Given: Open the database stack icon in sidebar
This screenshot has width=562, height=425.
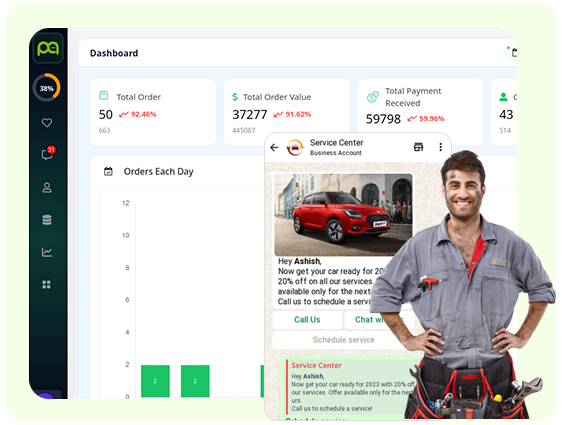Looking at the screenshot, I should tap(47, 220).
